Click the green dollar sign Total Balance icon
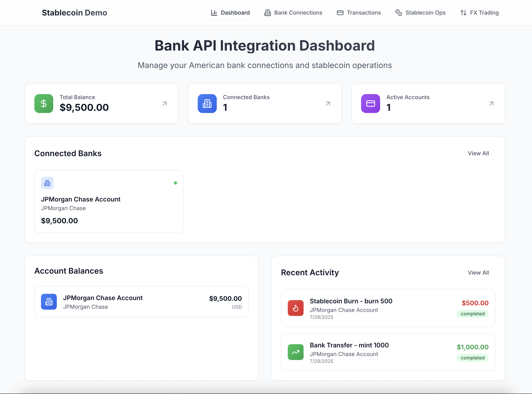The width and height of the screenshot is (532, 394). click(44, 103)
